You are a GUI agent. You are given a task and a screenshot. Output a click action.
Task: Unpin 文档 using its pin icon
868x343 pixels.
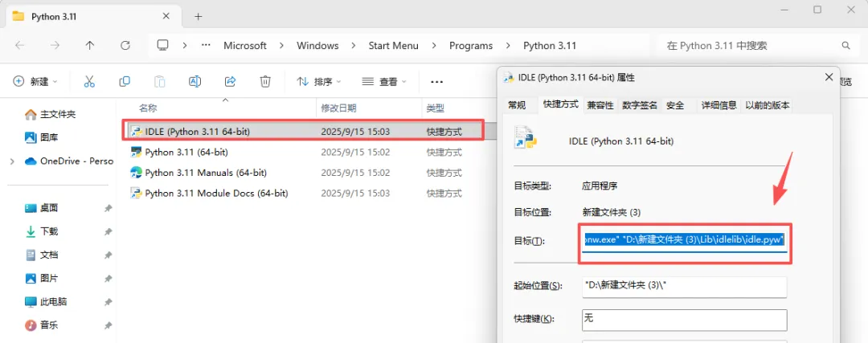[108, 255]
